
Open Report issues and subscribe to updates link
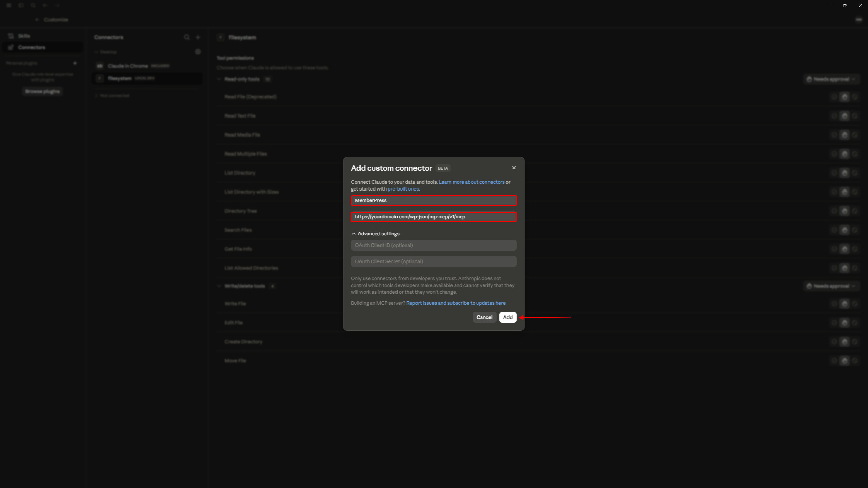(456, 303)
